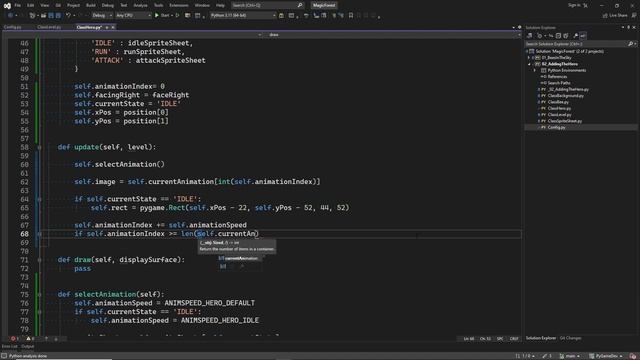This screenshot has height=360, width=640.
Task: Click the Save file toolbar icon
Action: coord(51,16)
